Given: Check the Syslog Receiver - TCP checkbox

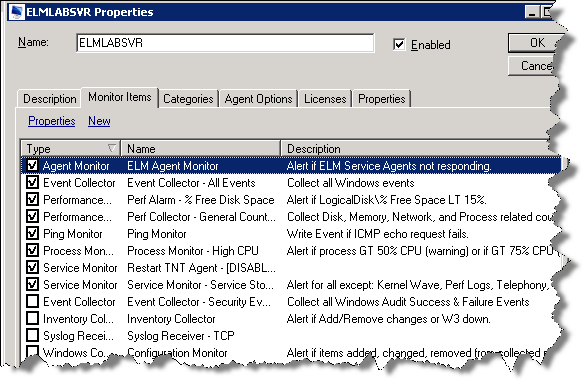Looking at the screenshot, I should pos(32,335).
